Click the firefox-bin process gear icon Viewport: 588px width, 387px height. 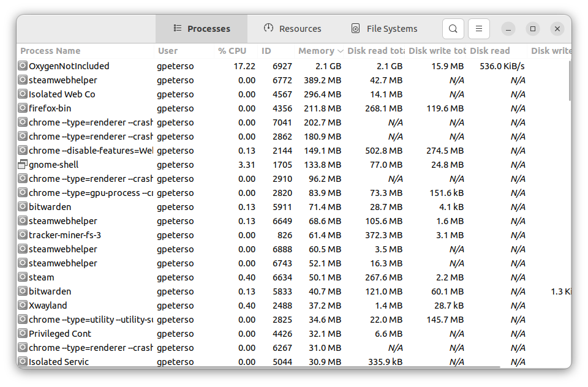click(x=23, y=108)
